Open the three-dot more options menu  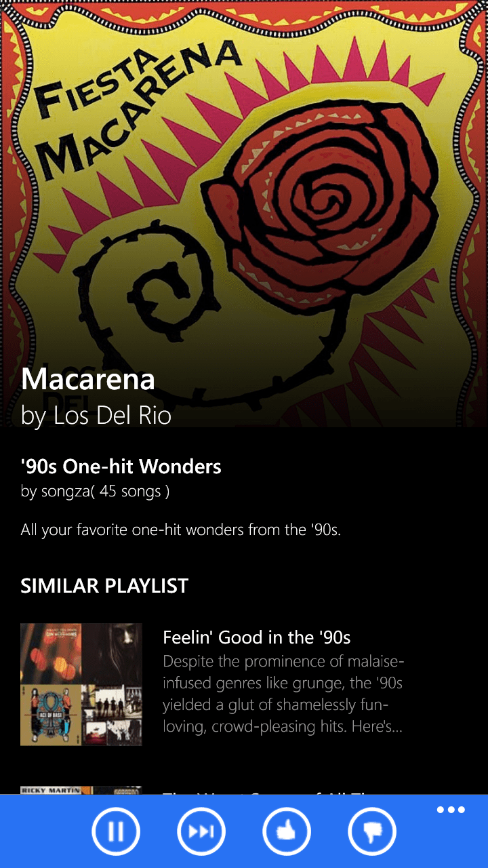point(451,810)
